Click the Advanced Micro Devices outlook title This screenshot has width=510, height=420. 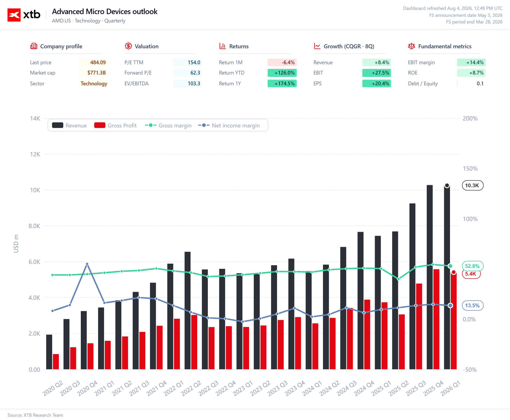coord(105,12)
